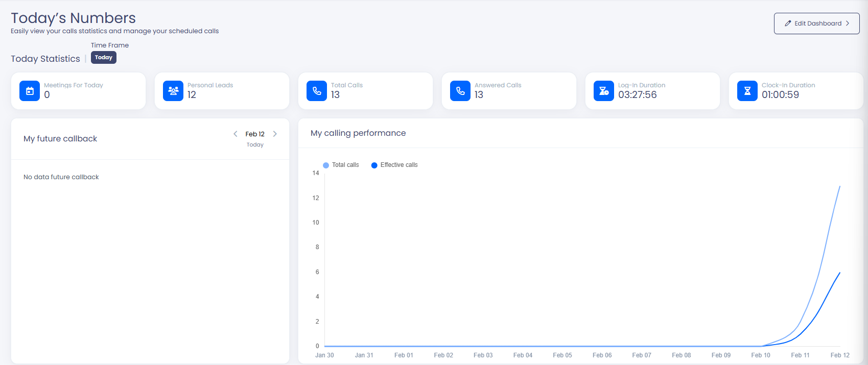Click the Log-In Duration value 03:27:56
The image size is (868, 365).
click(638, 95)
